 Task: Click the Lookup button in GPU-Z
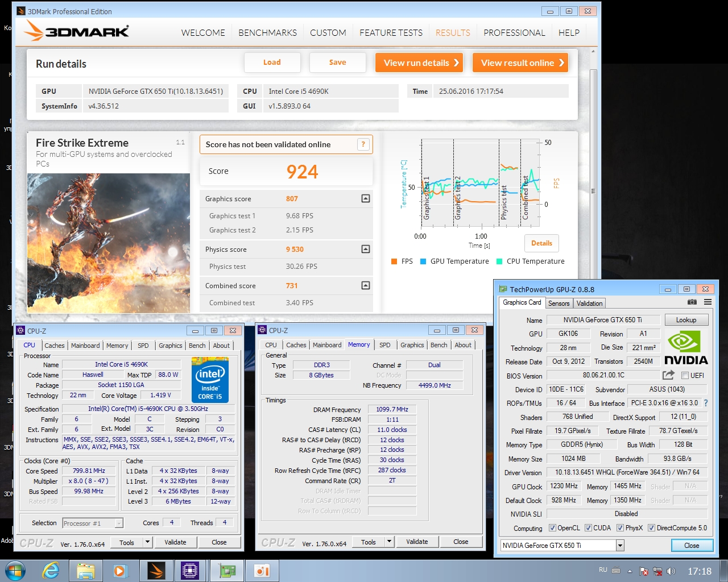pos(686,320)
